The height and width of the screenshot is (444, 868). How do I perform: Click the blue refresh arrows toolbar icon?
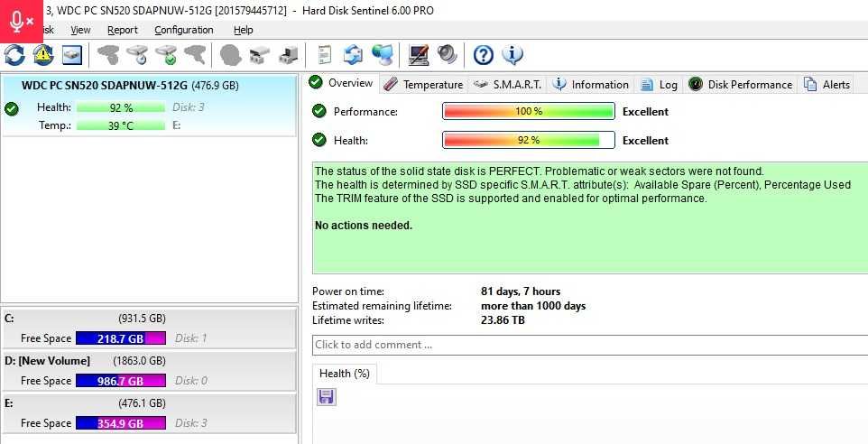15,55
